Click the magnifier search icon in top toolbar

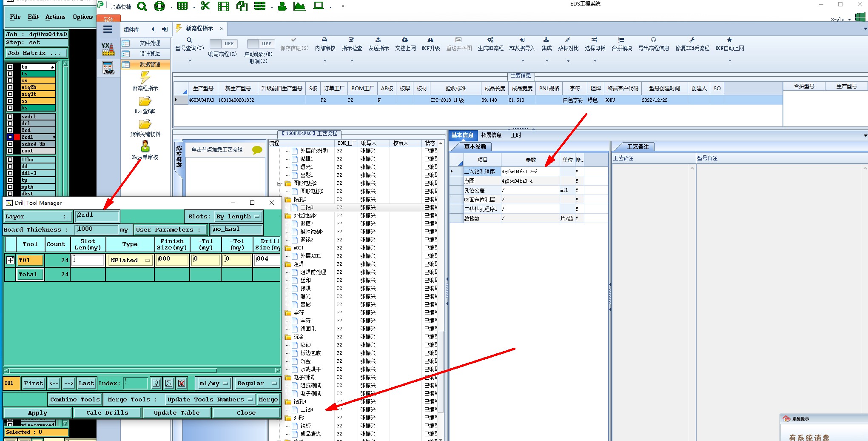click(142, 6)
